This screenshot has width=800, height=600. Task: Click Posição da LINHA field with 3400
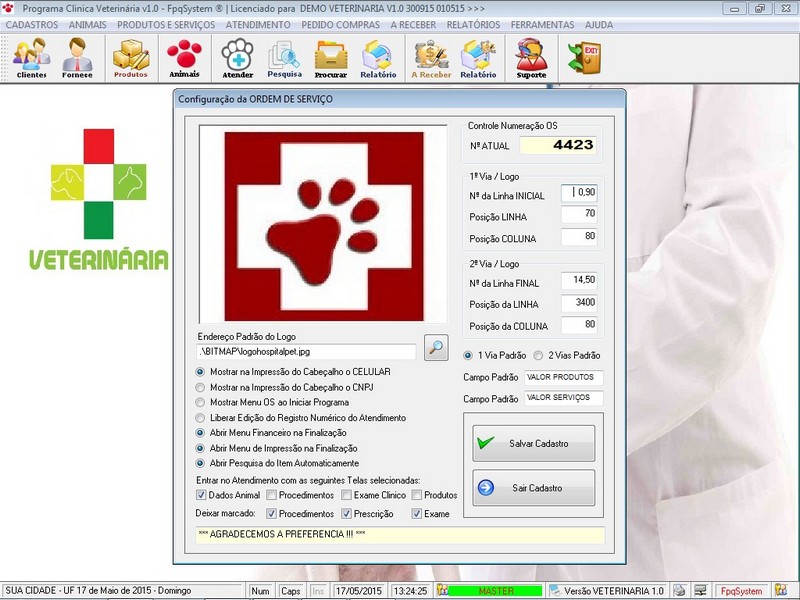(x=579, y=303)
